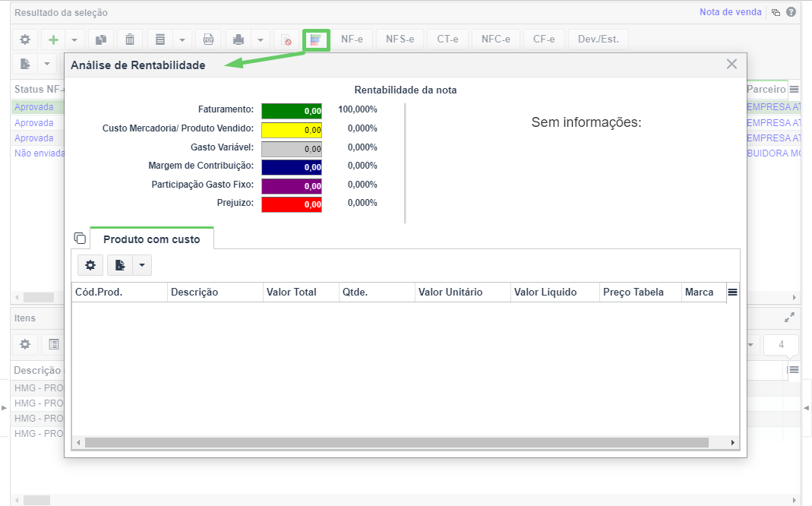The image size is (812, 506).
Task: Expand the dropdown beside the green plus
Action: coord(74,40)
